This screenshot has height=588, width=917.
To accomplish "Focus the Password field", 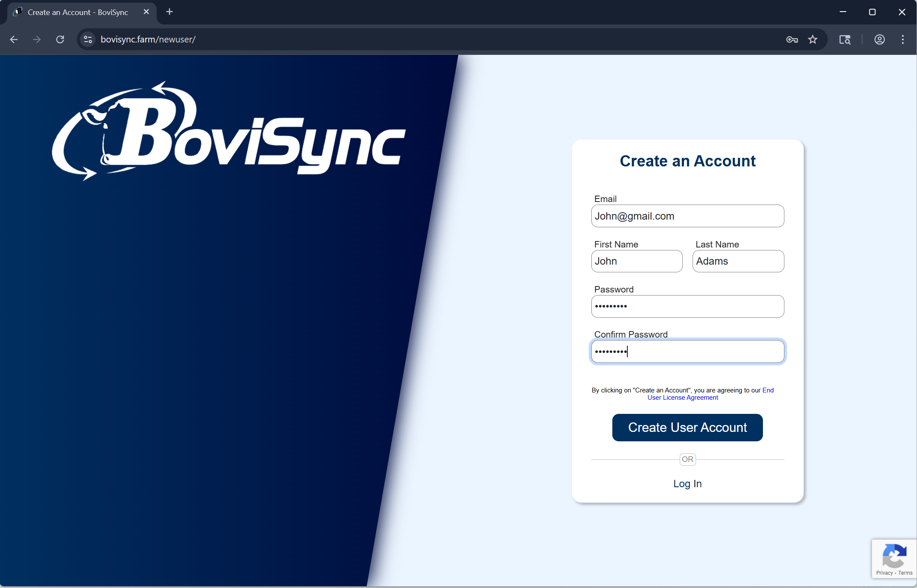I will pos(687,306).
